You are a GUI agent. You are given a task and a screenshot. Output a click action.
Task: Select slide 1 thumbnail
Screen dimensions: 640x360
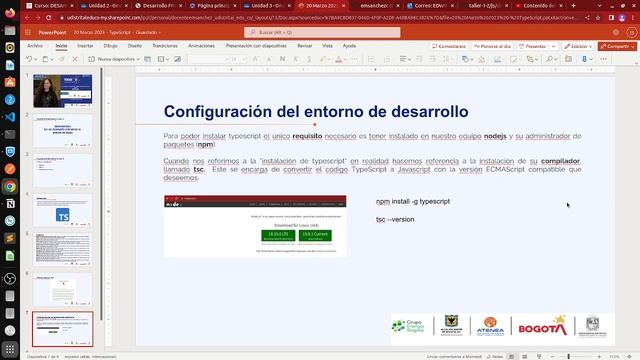(62, 91)
